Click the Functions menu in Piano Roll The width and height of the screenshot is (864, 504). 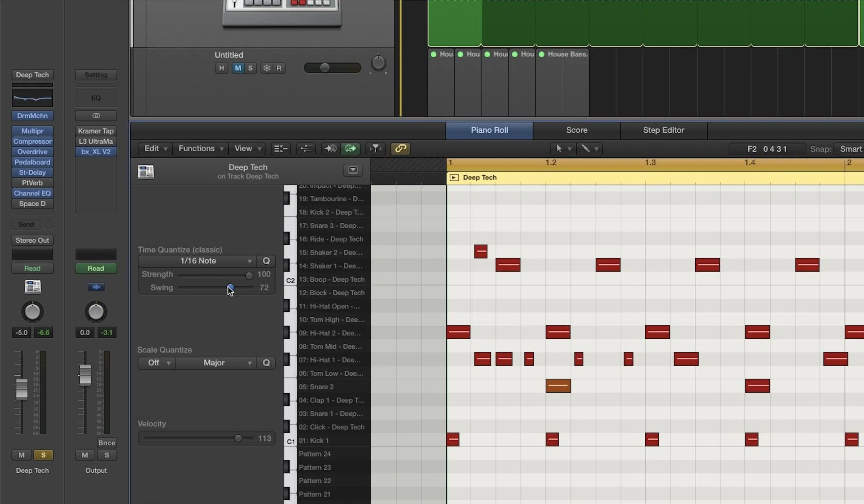pos(197,148)
